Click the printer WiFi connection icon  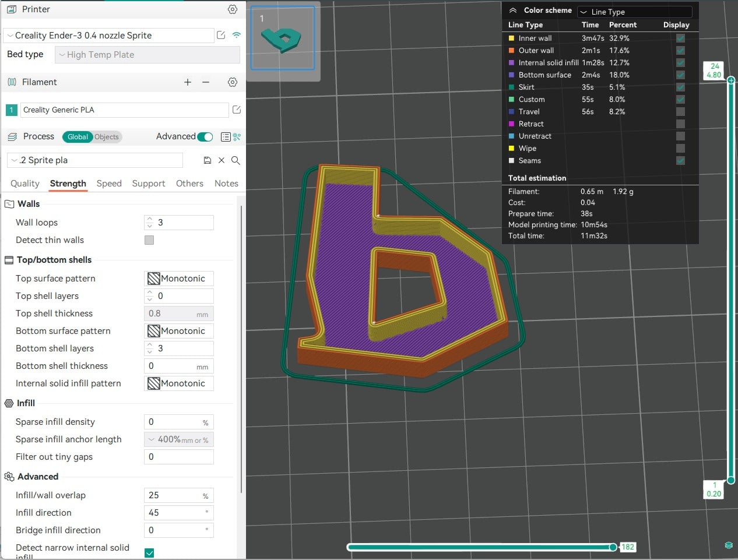coord(237,35)
